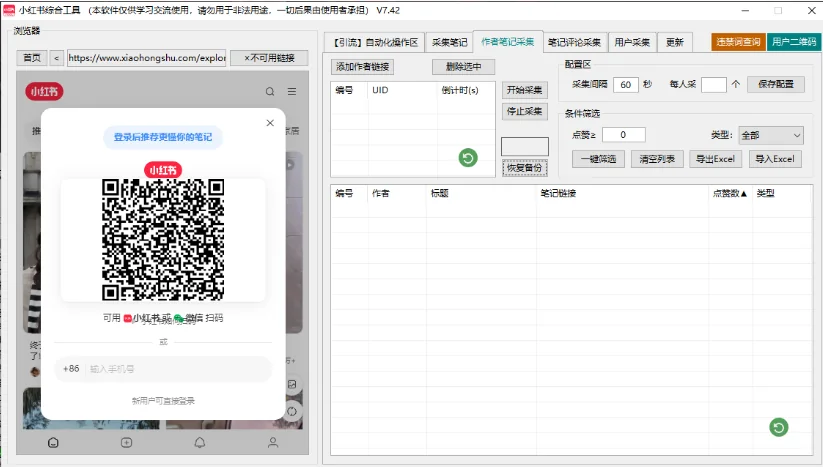Click the login QR code image

[163, 240]
